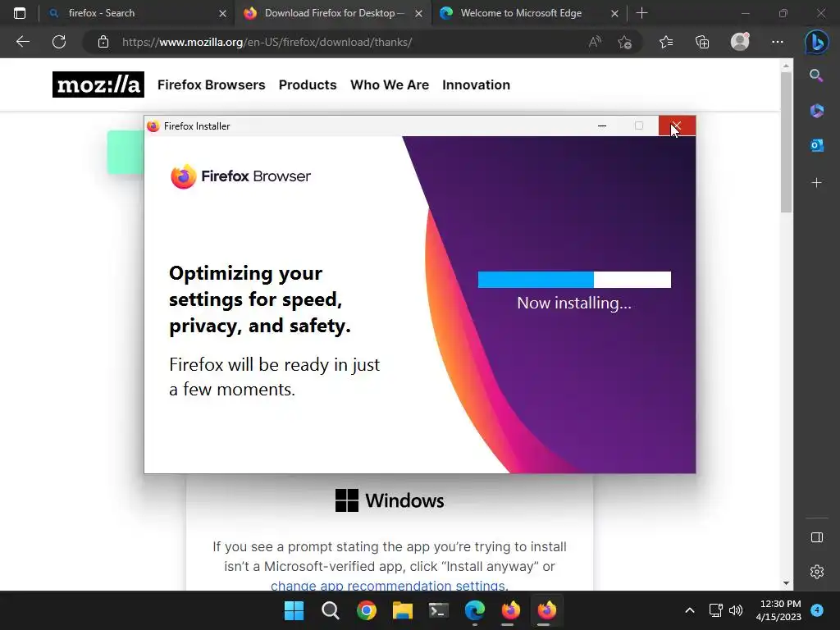Reload the page with the refresh icon

(59, 42)
